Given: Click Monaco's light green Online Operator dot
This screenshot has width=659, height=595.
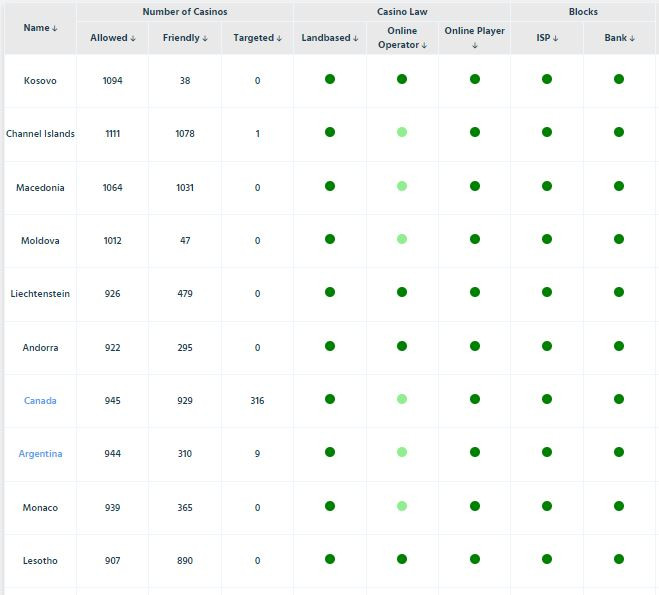Looking at the screenshot, I should (x=402, y=506).
